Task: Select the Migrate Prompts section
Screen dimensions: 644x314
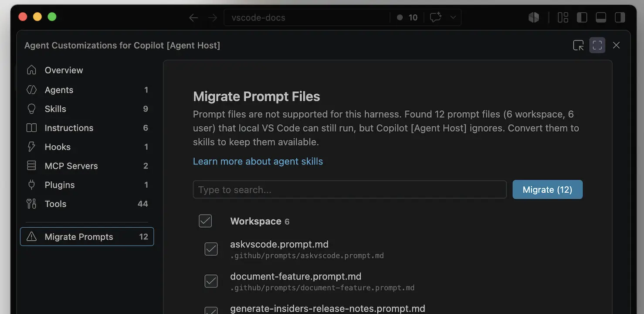Action: pos(87,236)
